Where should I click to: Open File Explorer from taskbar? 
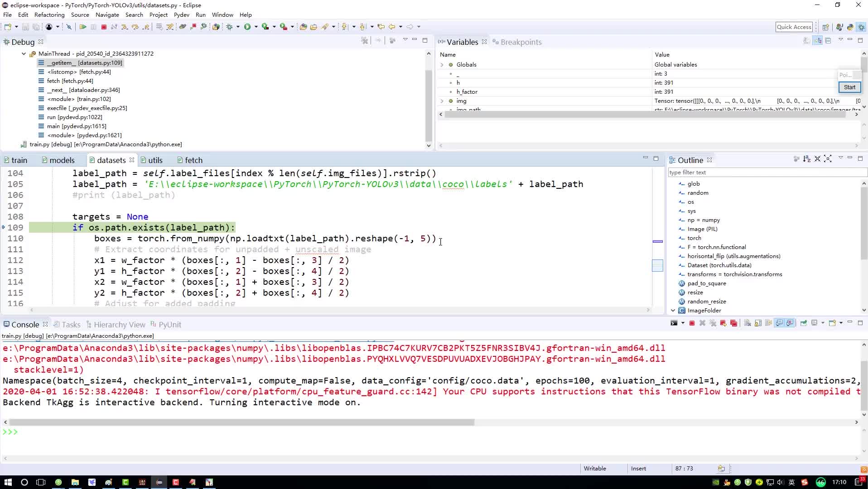coord(75,482)
